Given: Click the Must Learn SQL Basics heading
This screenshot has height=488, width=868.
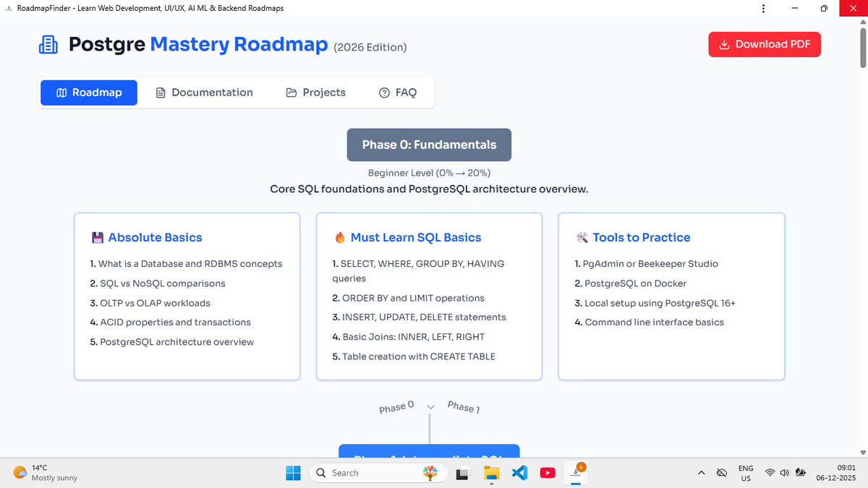Looking at the screenshot, I should tap(416, 237).
